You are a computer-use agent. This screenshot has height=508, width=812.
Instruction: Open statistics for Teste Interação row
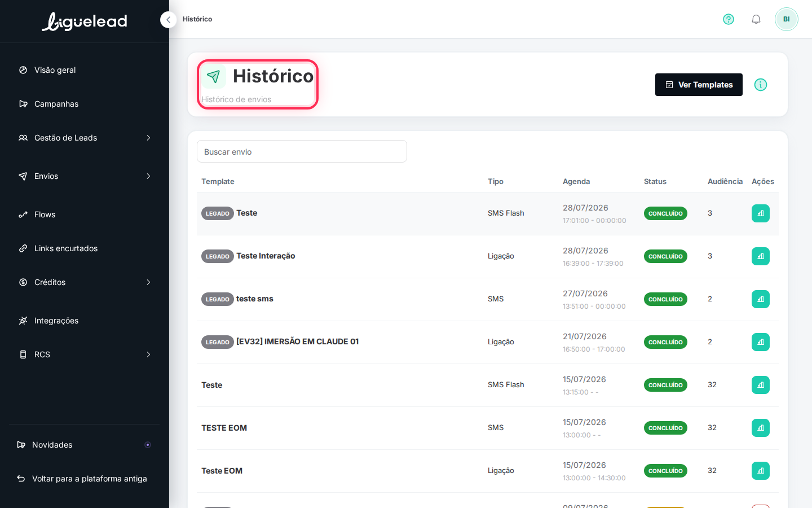click(x=761, y=256)
